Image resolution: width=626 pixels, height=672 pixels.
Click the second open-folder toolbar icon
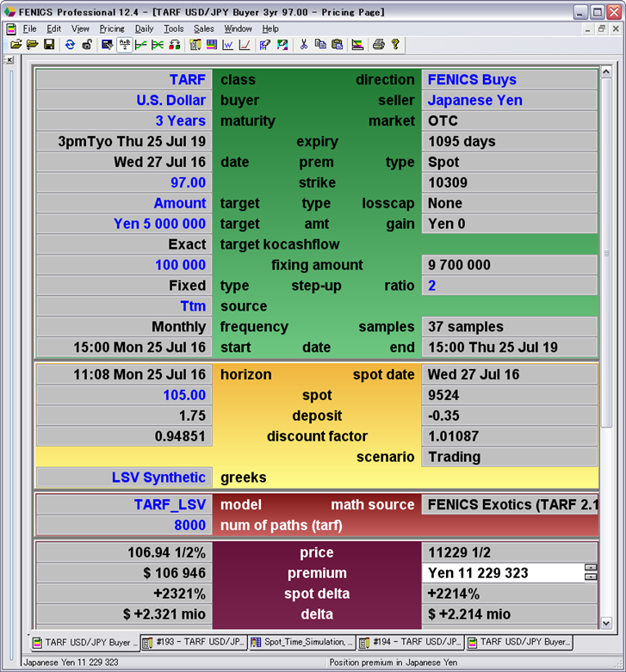click(x=32, y=45)
